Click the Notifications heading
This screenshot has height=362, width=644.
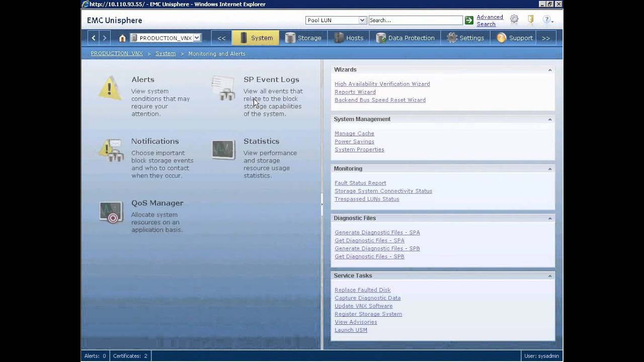pos(155,141)
